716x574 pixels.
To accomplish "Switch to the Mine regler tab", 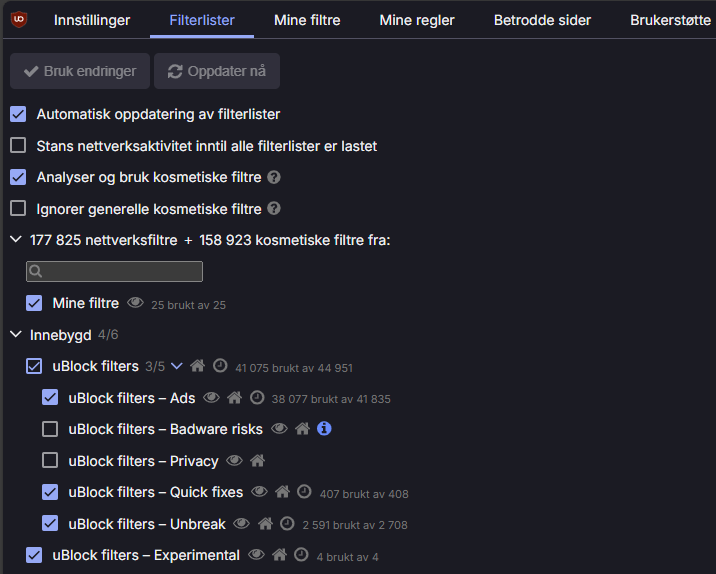I will pyautogui.click(x=417, y=20).
